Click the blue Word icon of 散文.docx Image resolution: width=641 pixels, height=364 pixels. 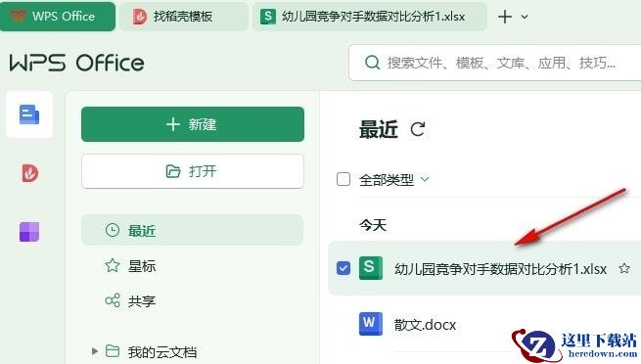370,324
